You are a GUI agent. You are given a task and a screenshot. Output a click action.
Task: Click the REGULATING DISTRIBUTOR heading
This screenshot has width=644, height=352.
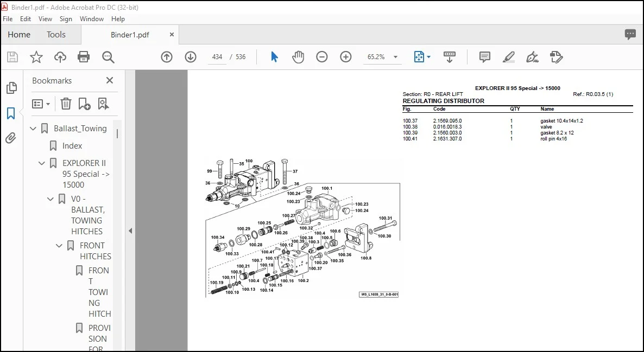(x=443, y=101)
